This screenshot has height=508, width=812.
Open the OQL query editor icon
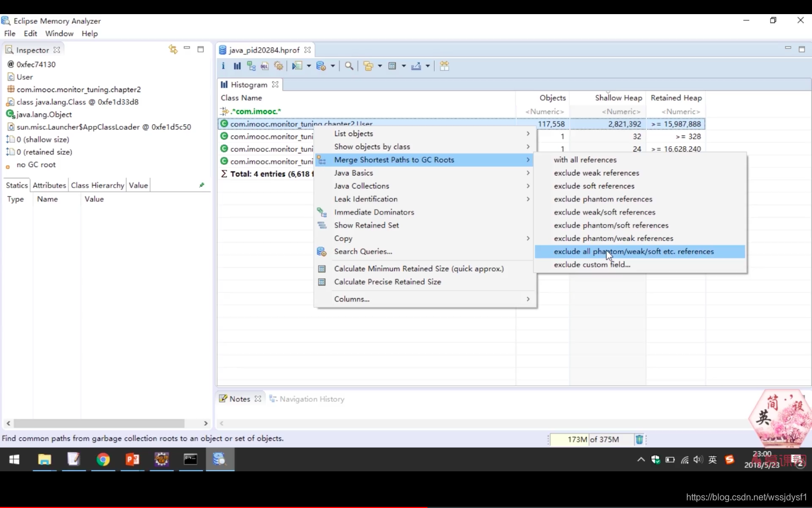(264, 66)
